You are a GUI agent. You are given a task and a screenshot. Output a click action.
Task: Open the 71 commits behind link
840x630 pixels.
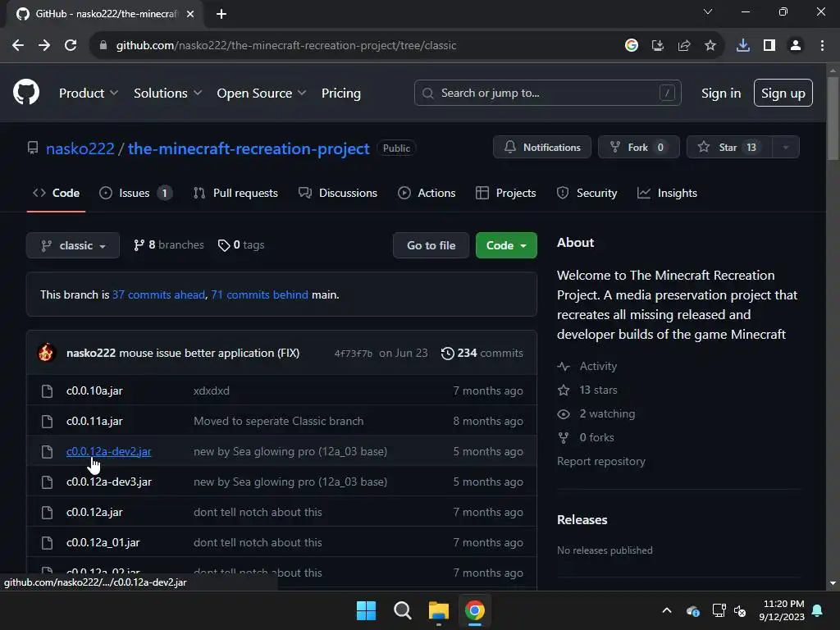pyautogui.click(x=259, y=294)
